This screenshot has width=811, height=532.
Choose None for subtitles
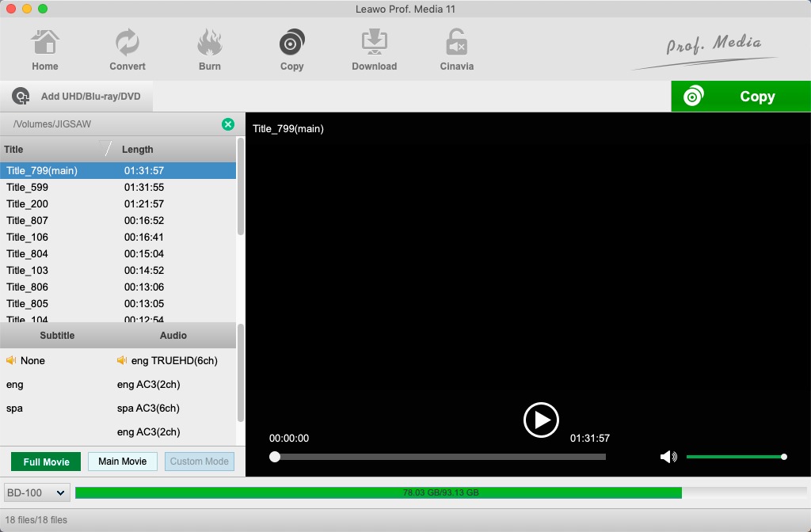32,360
